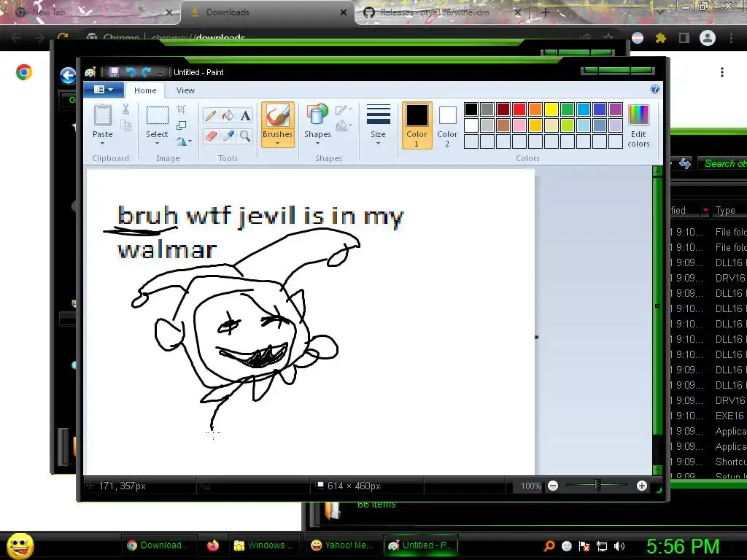Select Color 2 background button
Image resolution: width=747 pixels, height=560 pixels.
tap(447, 125)
